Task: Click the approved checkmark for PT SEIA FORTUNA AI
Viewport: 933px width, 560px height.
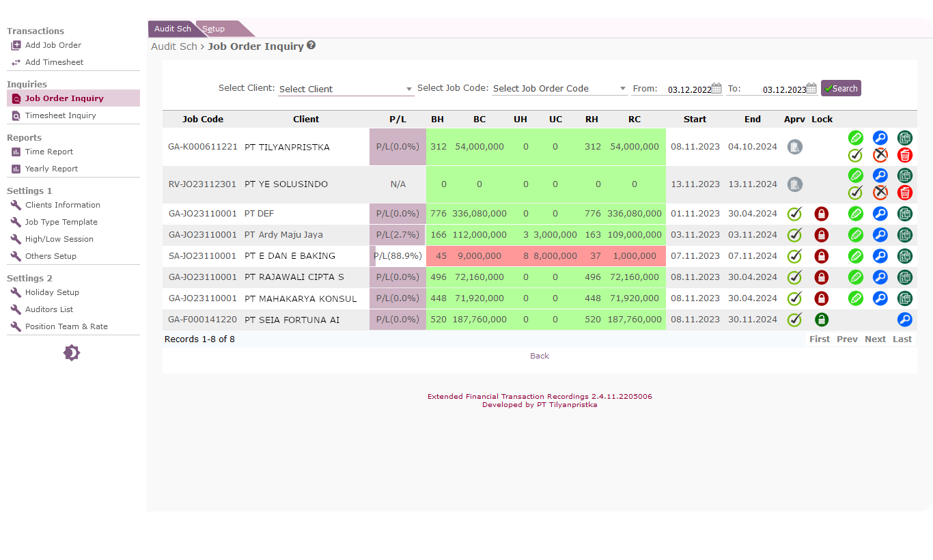Action: [x=794, y=320]
